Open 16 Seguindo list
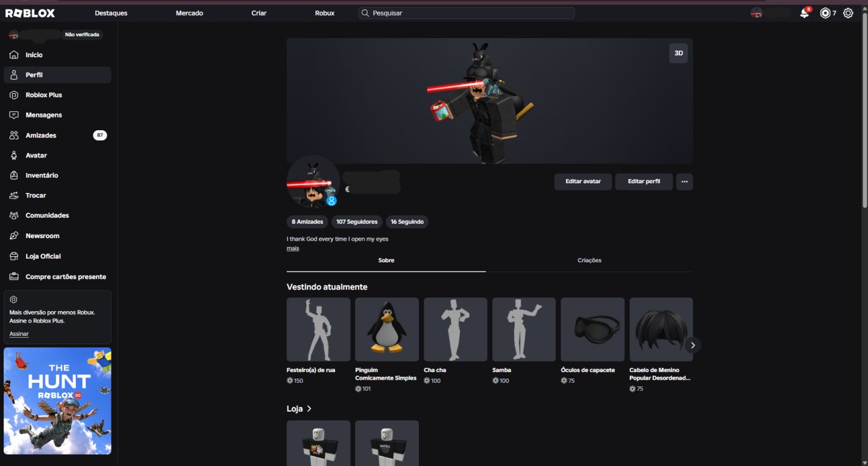This screenshot has height=466, width=868. point(407,222)
